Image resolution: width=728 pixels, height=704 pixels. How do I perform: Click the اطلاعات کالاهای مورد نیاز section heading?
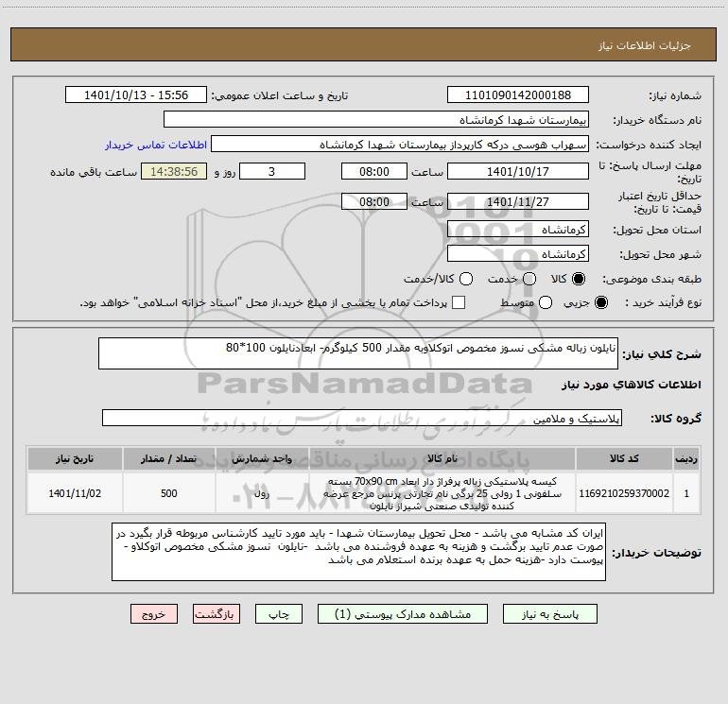tap(631, 385)
